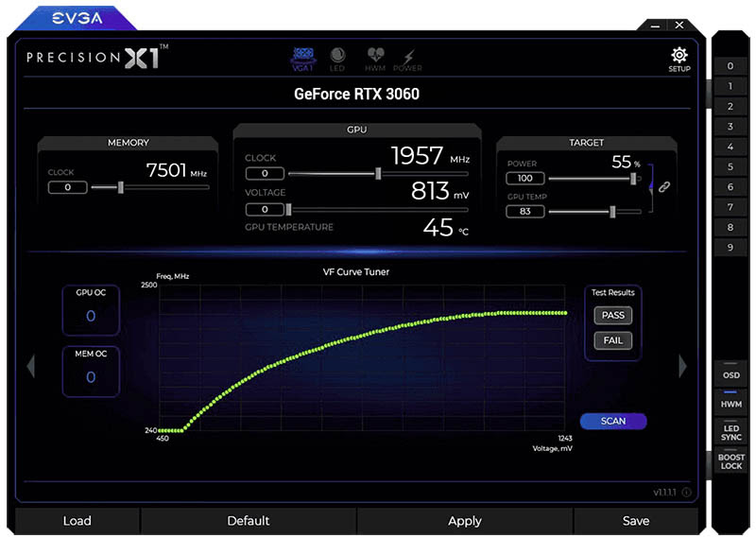The height and width of the screenshot is (538, 756).
Task: Click the power target value field
Action: (525, 178)
